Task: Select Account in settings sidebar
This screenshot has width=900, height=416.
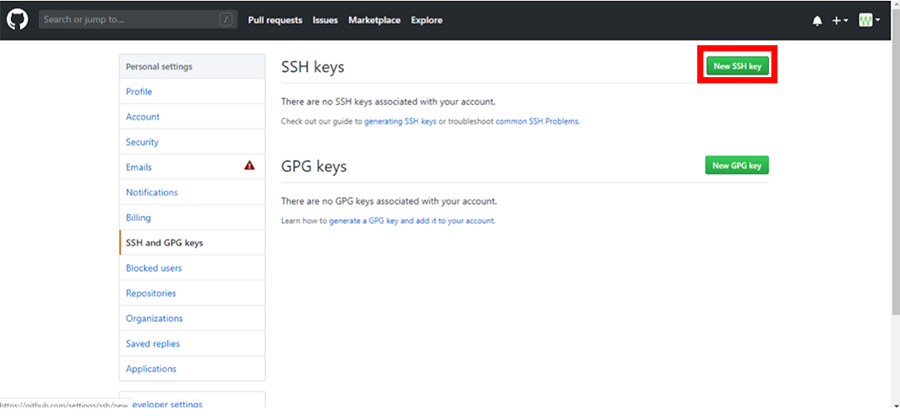Action: (x=192, y=117)
